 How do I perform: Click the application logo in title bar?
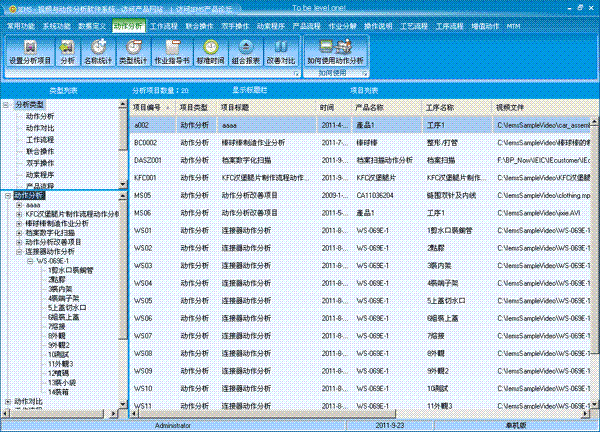12,8
